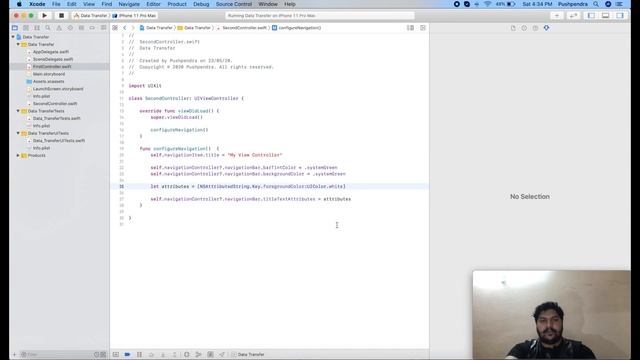Screen dimensions: 640x360
Task: Toggle the Inspectors panel visibility
Action: coord(620,16)
